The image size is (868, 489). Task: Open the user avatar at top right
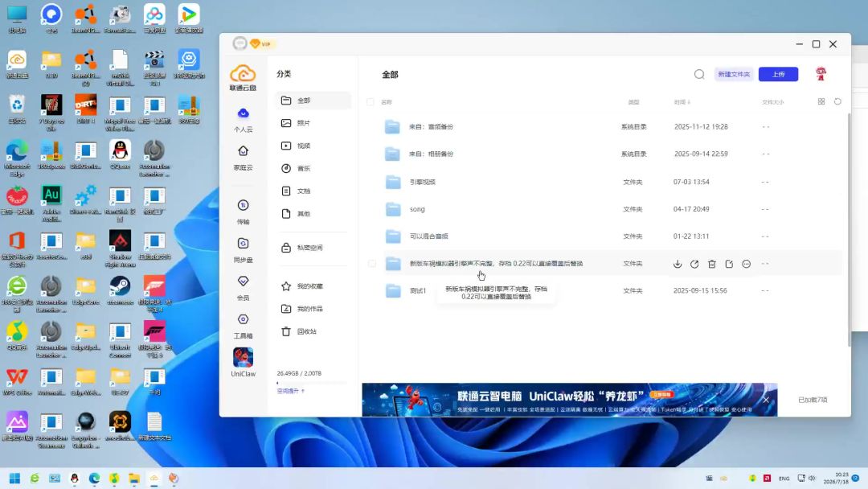[821, 74]
